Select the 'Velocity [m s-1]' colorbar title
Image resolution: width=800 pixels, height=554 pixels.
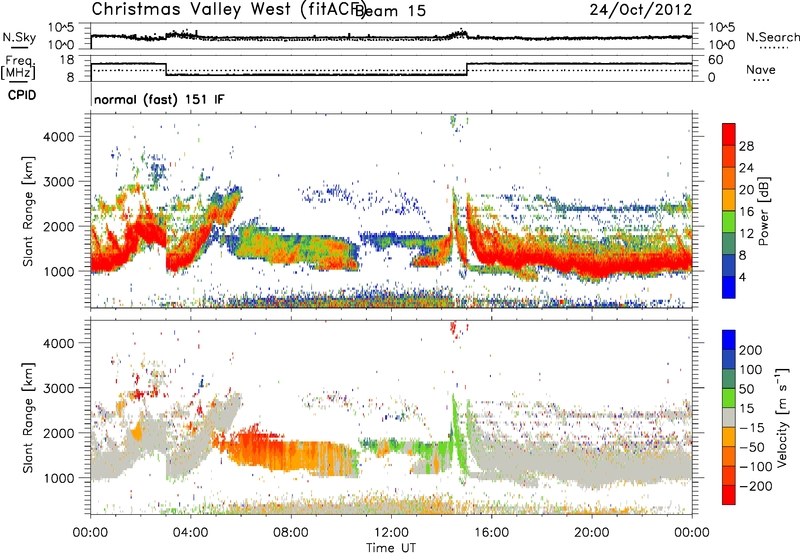[782, 417]
